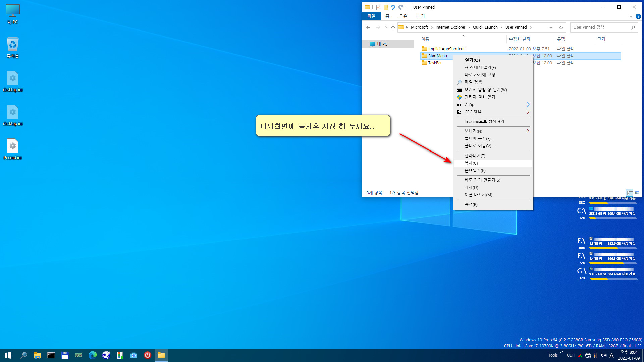
Task: Choose 잘라내기(T) in context menu
Action: 493,156
